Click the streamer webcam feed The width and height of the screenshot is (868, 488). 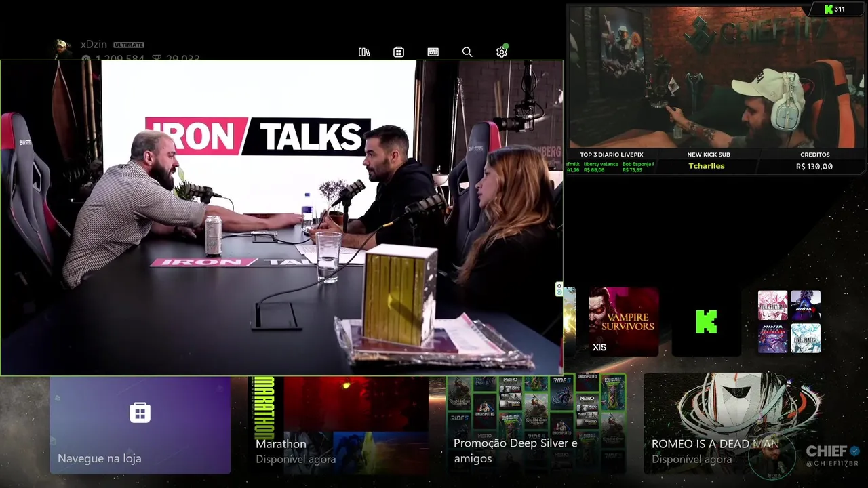(717, 77)
